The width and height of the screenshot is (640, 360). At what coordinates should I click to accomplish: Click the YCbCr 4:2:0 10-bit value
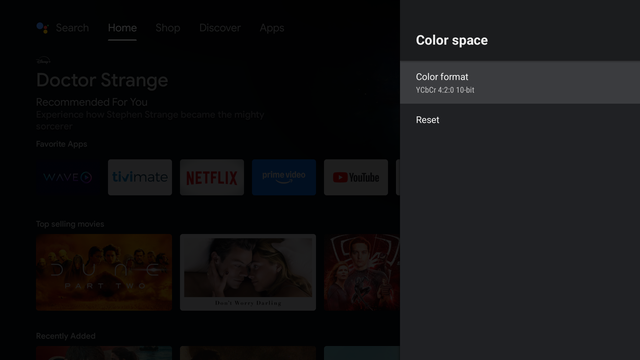pyautogui.click(x=445, y=90)
